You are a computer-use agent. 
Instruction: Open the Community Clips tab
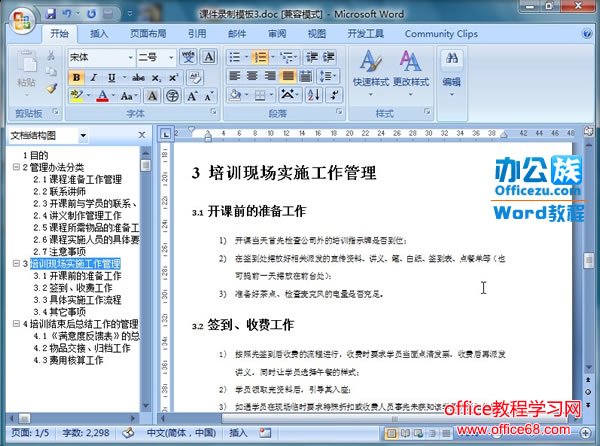tap(441, 34)
